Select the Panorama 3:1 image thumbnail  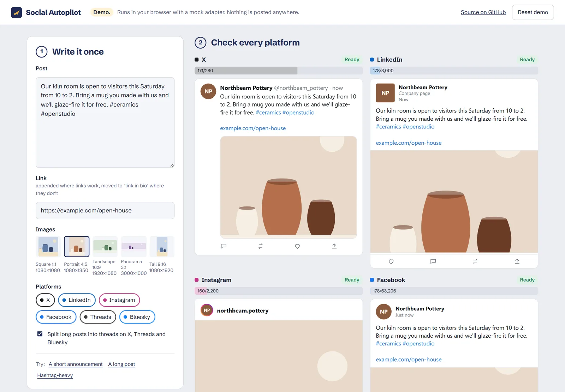133,246
